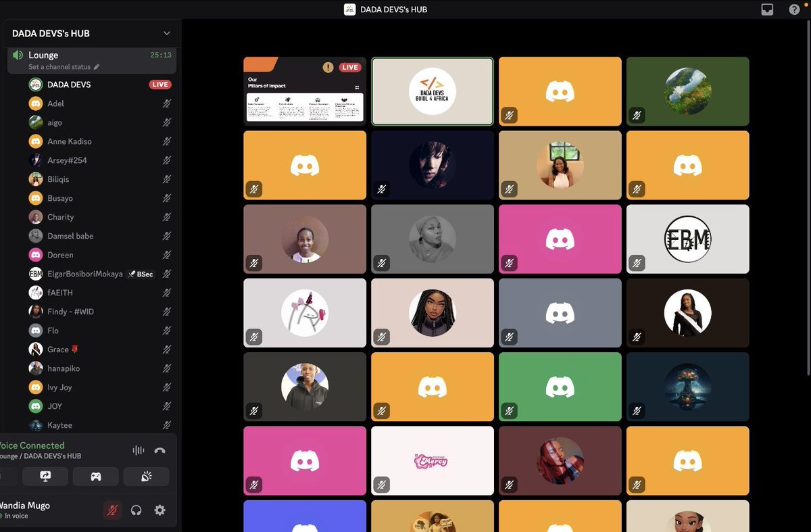Screen dimensions: 811x532
Task: Select fAEITH in the participant list
Action: [99, 293]
